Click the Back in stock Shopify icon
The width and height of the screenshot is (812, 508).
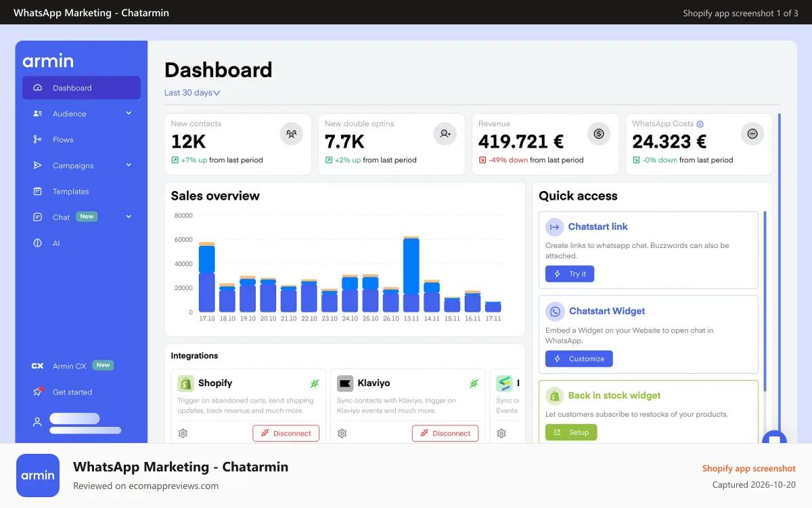coord(555,396)
